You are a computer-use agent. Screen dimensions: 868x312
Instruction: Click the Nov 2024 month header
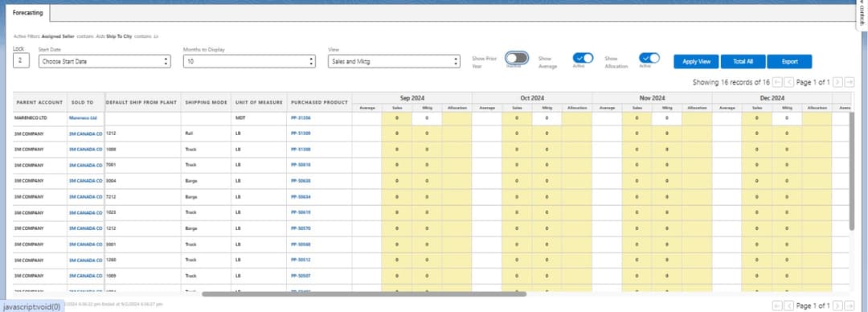[x=652, y=98]
